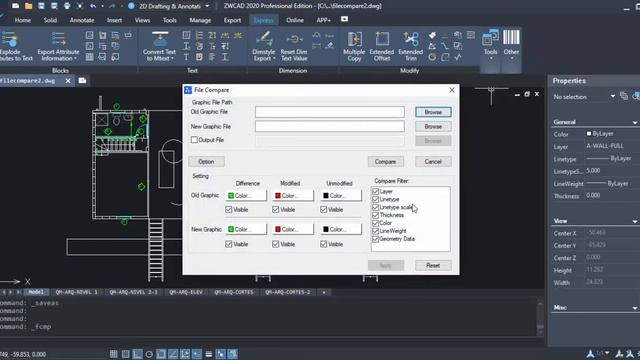The height and width of the screenshot is (360, 640).
Task: Click Explode Attributes to Text tool
Action: click(x=11, y=46)
